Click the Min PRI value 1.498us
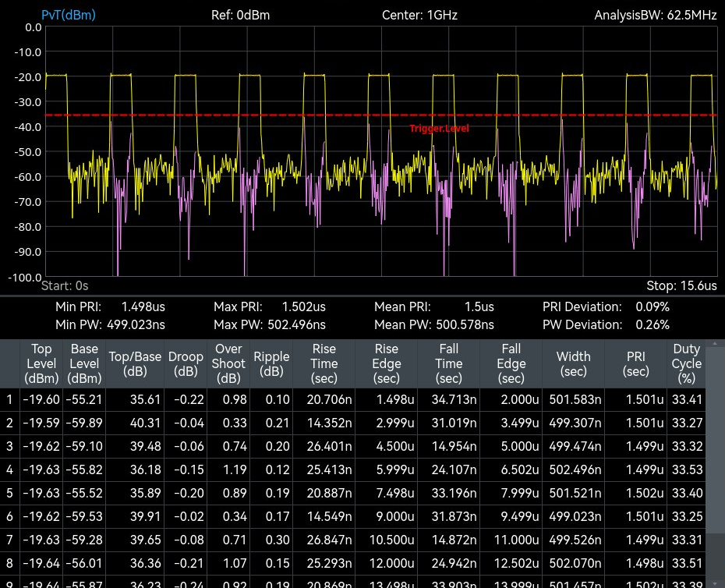 (143, 306)
